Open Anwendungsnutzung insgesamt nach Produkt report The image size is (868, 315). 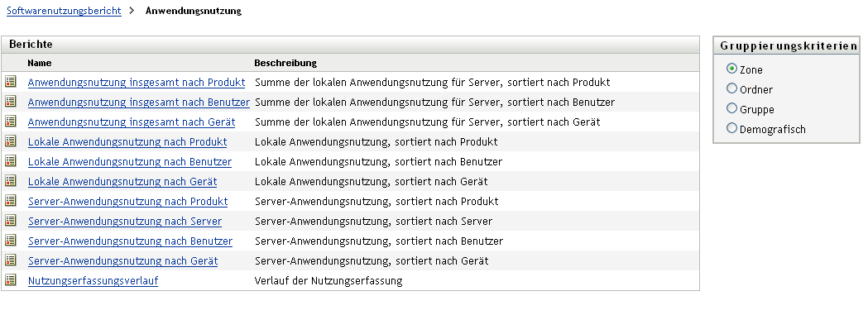point(137,83)
